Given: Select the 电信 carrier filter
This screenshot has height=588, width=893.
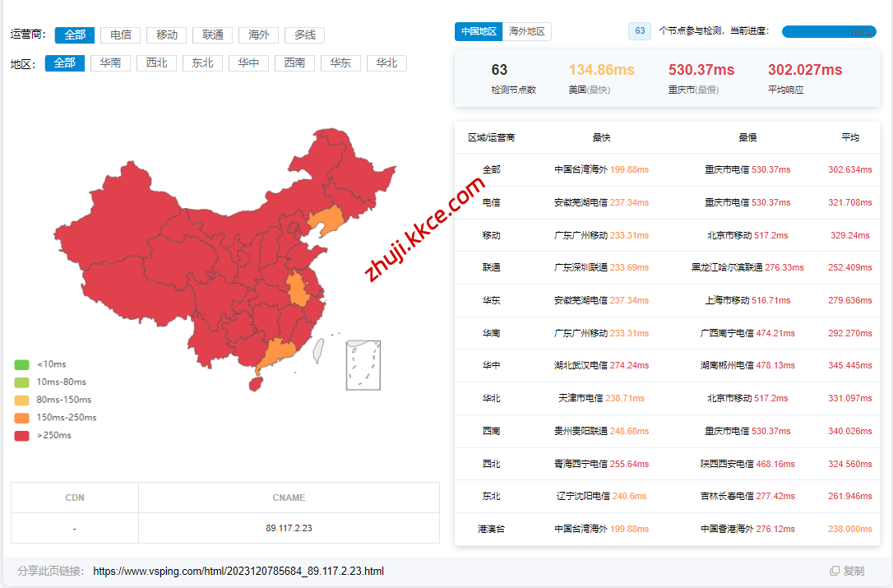Looking at the screenshot, I should coord(121,35).
